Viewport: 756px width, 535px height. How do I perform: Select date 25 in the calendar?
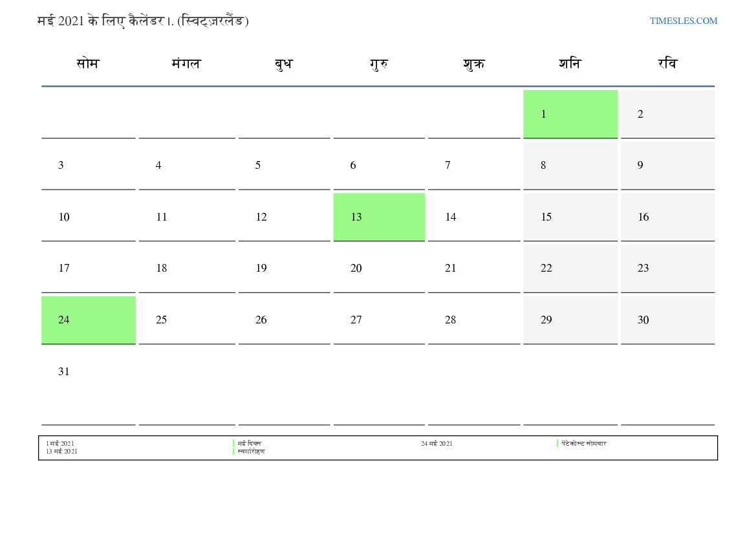click(187, 320)
